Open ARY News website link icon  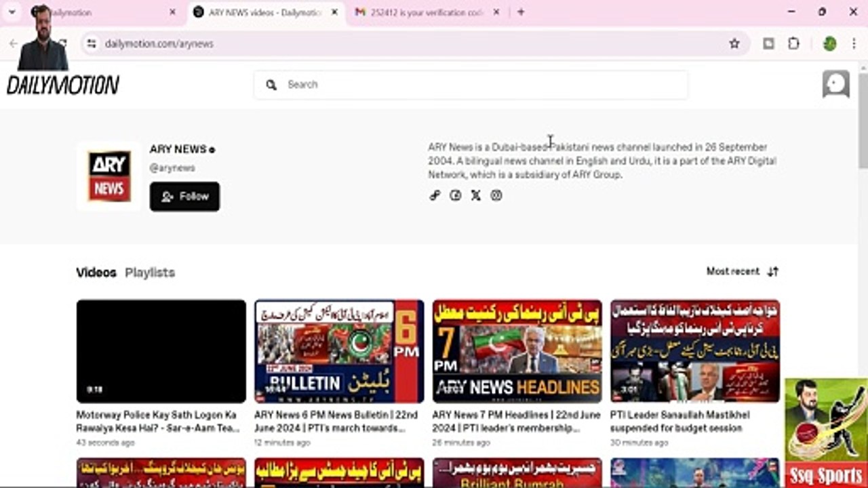tap(435, 195)
